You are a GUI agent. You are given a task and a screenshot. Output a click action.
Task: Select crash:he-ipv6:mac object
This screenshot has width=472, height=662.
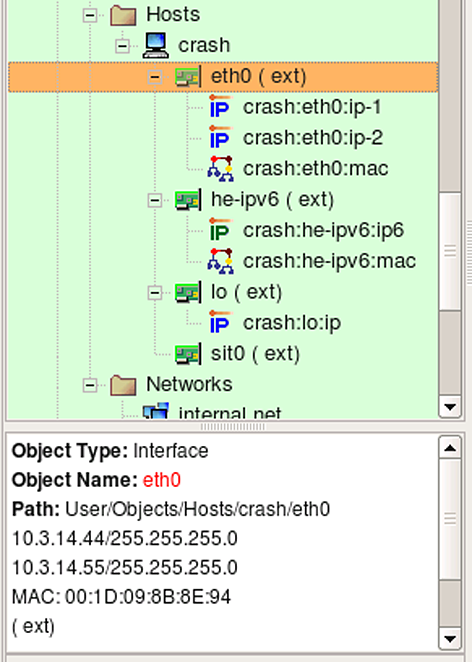click(x=329, y=261)
